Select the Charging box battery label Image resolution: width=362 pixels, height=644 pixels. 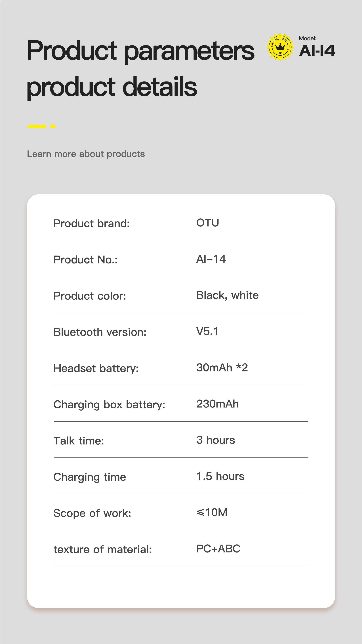[x=109, y=405]
